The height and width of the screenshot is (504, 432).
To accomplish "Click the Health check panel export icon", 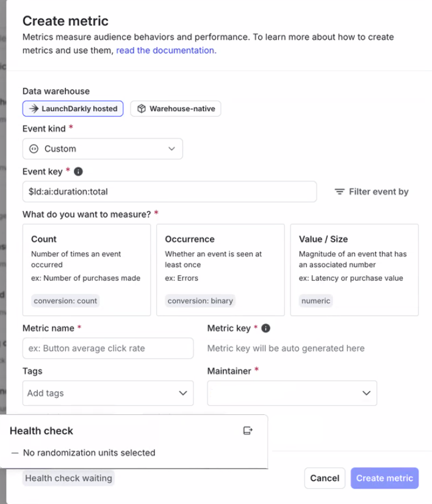I will coord(248,430).
